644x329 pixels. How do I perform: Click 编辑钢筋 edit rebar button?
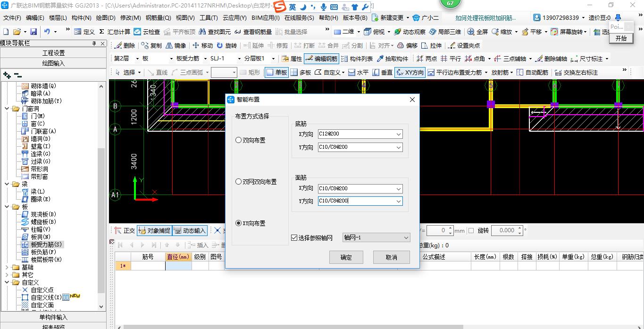tap(322, 59)
